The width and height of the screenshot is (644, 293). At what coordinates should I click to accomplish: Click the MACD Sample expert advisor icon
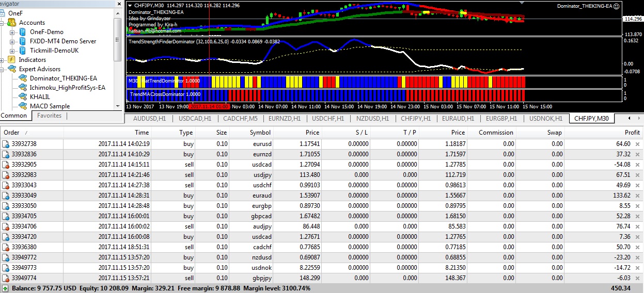[23, 106]
